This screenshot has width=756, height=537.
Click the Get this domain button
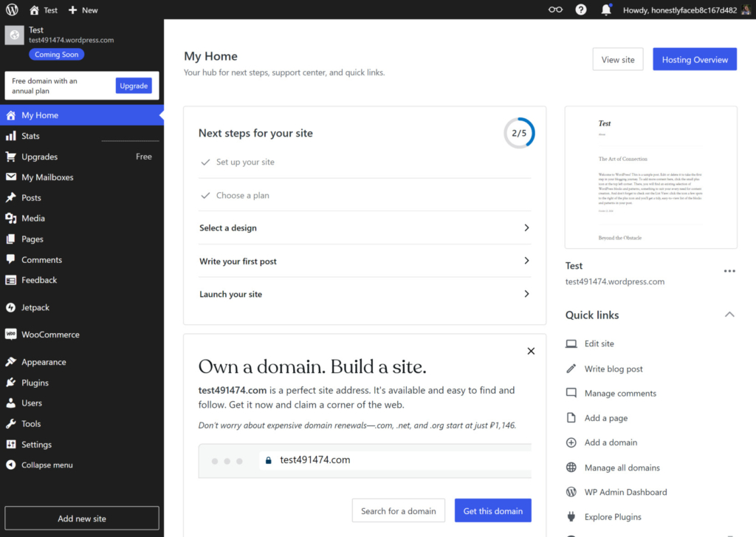tap(492, 510)
